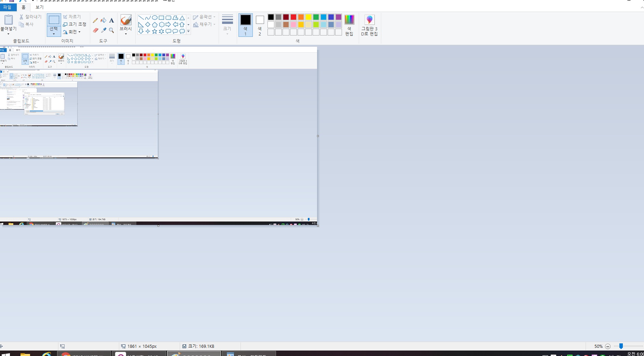The image size is (644, 356).
Task: Click the pasted screenshot on canvas
Action: point(159,136)
